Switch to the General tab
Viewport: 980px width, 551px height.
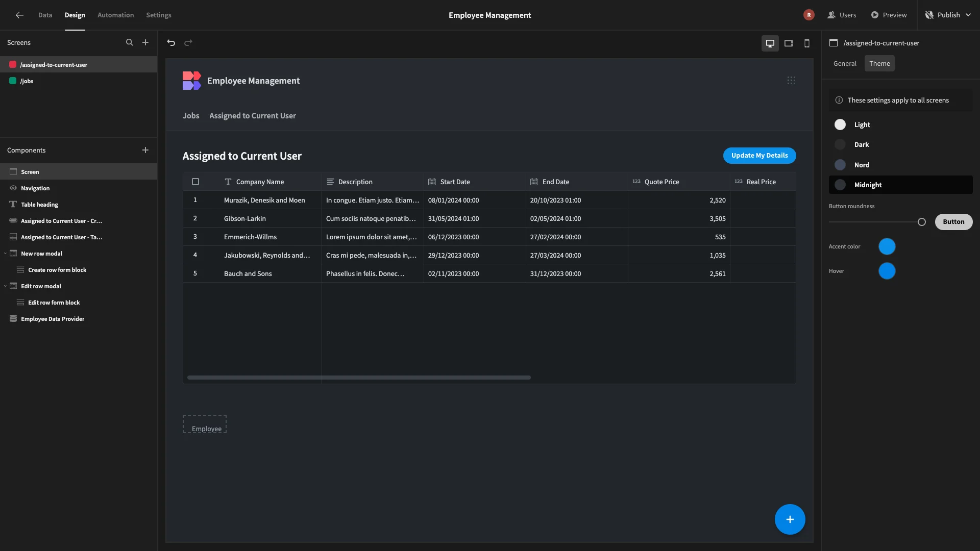pyautogui.click(x=845, y=64)
